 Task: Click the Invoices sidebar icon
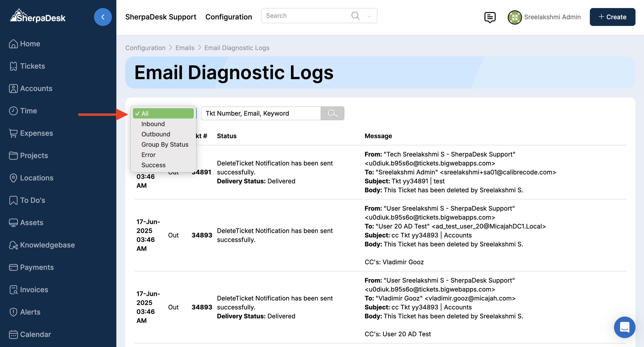pyautogui.click(x=13, y=290)
